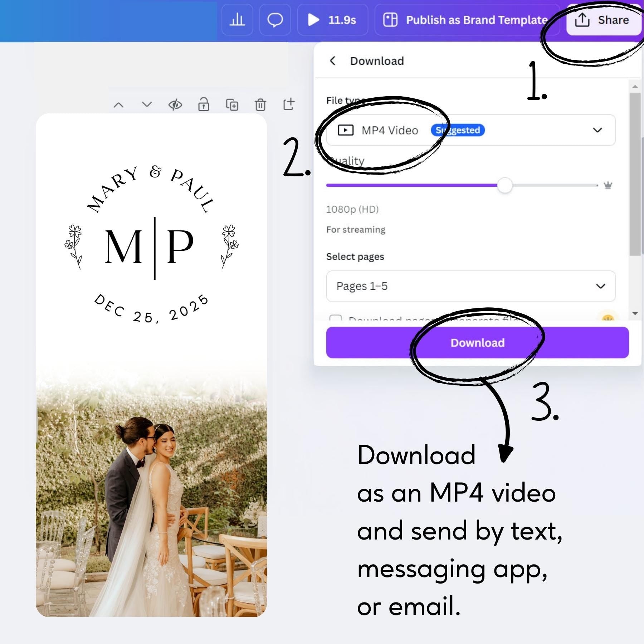Open comments using the speech bubble icon
The height and width of the screenshot is (644, 644).
pyautogui.click(x=275, y=20)
